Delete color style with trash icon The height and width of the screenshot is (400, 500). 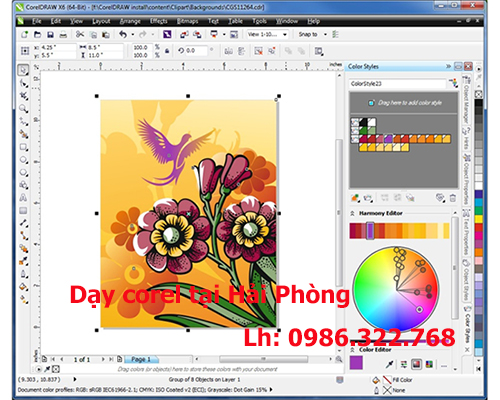pos(453,198)
